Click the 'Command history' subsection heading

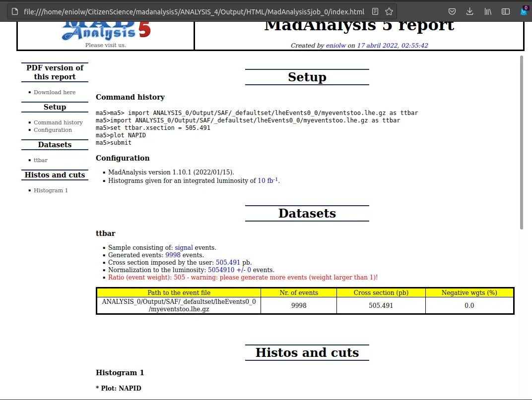130,97
